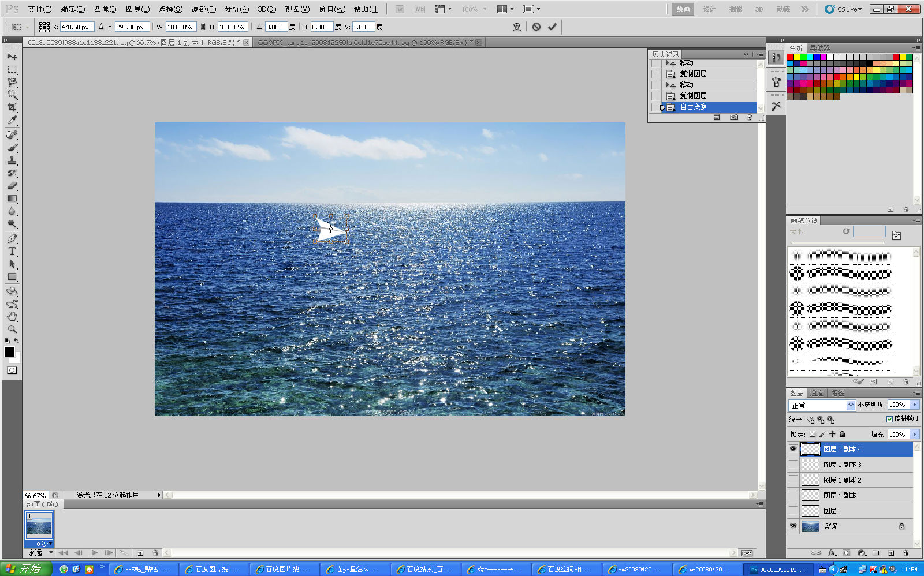Click the Windows 开始 Start button
Screen dimensions: 924x576
[25, 569]
